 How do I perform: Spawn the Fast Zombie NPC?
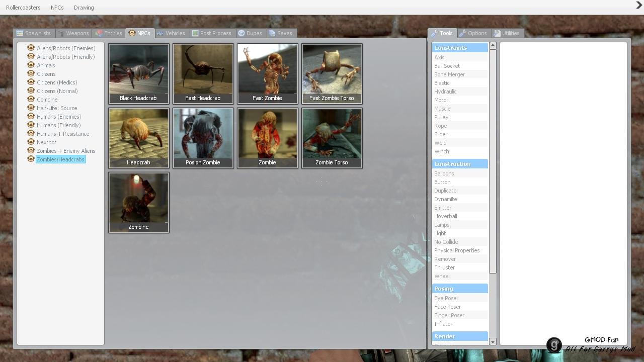pos(267,73)
